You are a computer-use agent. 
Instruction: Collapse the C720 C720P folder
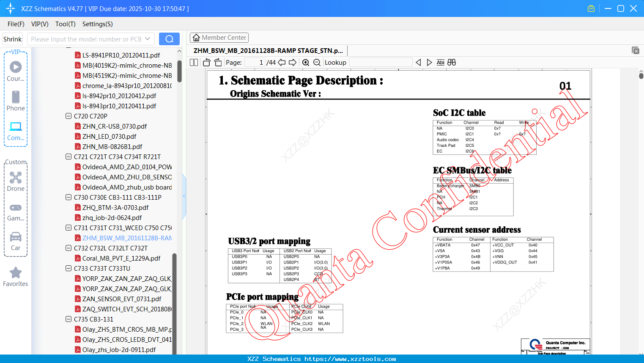[x=69, y=116]
